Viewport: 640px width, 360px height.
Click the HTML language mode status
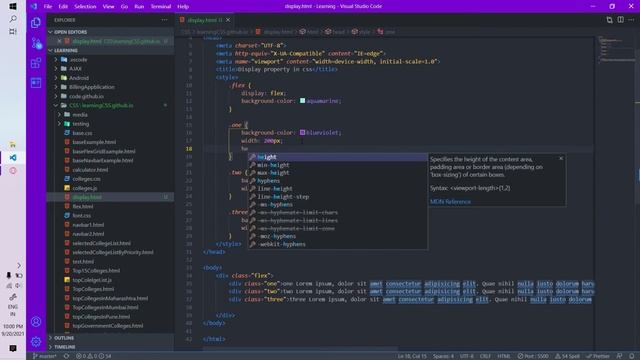pyautogui.click(x=504, y=356)
